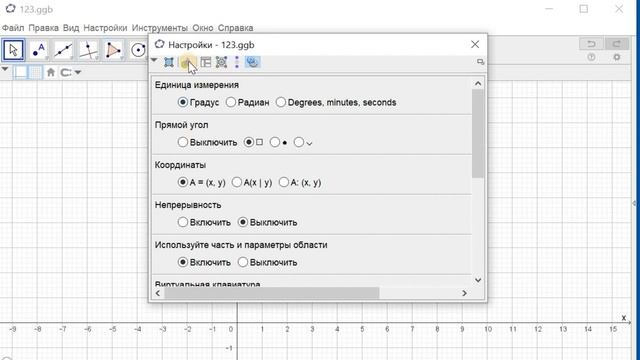This screenshot has height=360, width=640.
Task: Click the horizontal scrollbar right arrow
Action: coord(464,293)
